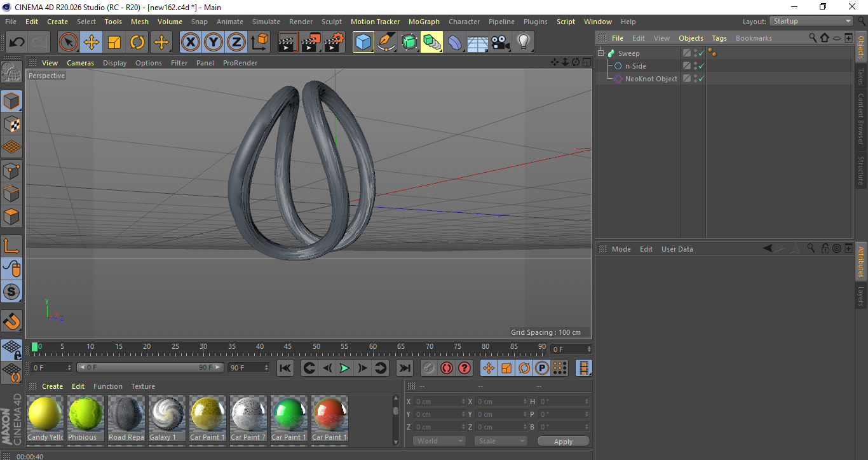
Task: Click the X position input field
Action: (x=440, y=402)
